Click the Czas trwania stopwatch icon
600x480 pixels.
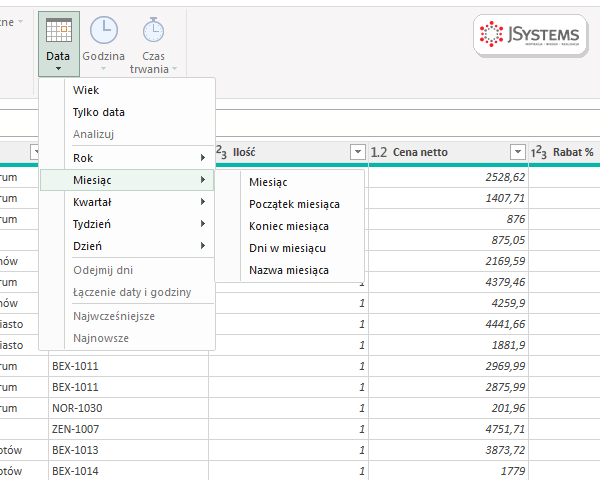click(153, 30)
